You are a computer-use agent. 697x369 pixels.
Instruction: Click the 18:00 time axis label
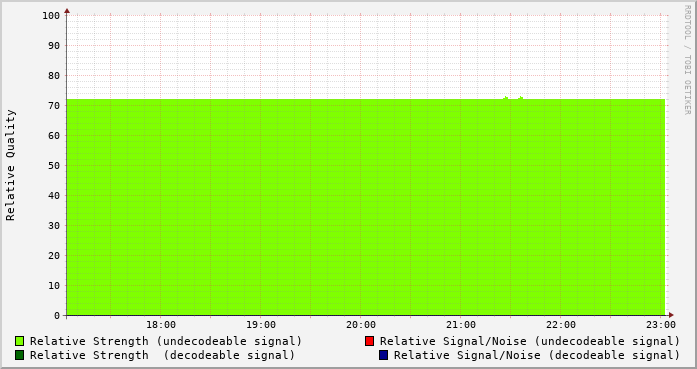pos(161,325)
